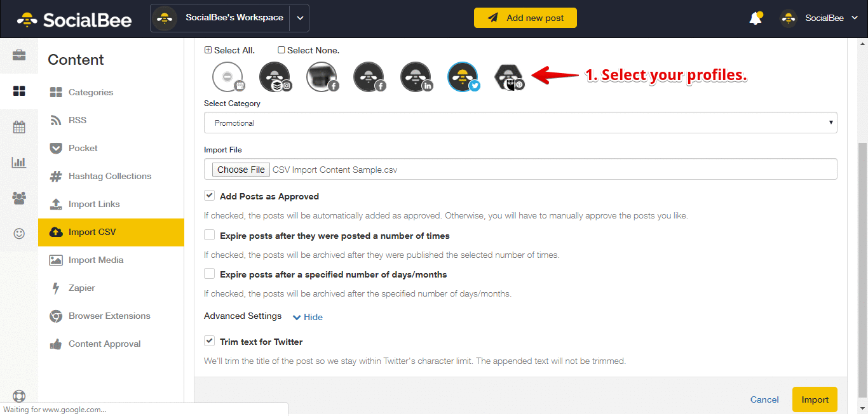Open Import Media page
This screenshot has width=868, height=416.
96,260
